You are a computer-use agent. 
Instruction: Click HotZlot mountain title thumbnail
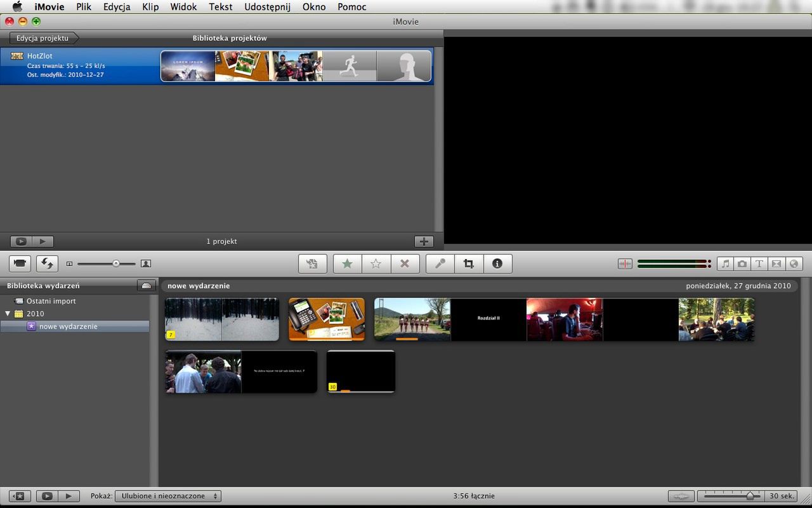(x=188, y=66)
